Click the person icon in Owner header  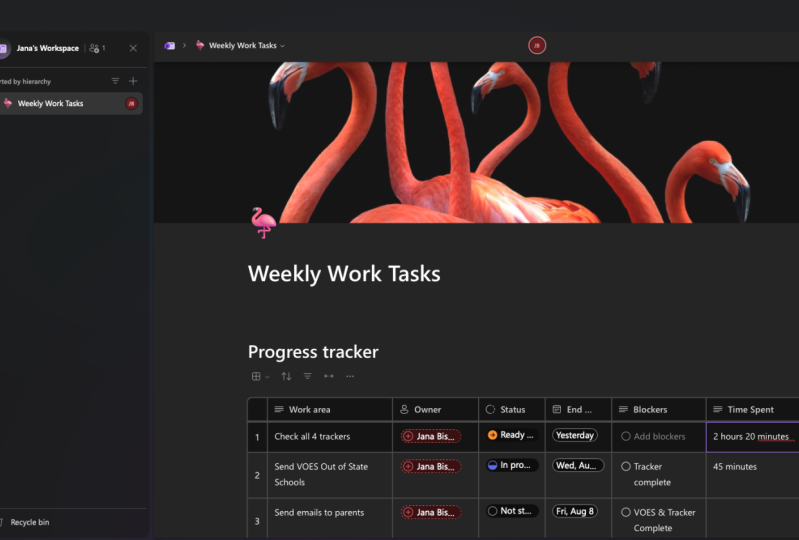[x=404, y=410]
